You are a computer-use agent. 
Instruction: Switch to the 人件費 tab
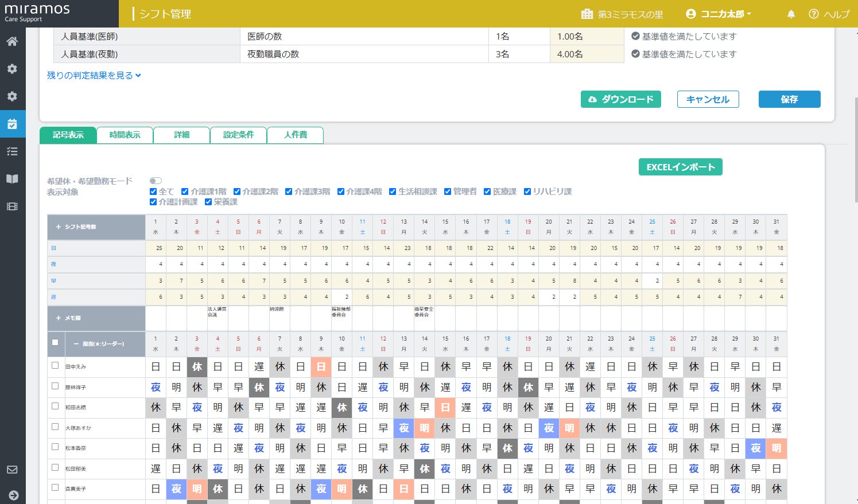(296, 135)
